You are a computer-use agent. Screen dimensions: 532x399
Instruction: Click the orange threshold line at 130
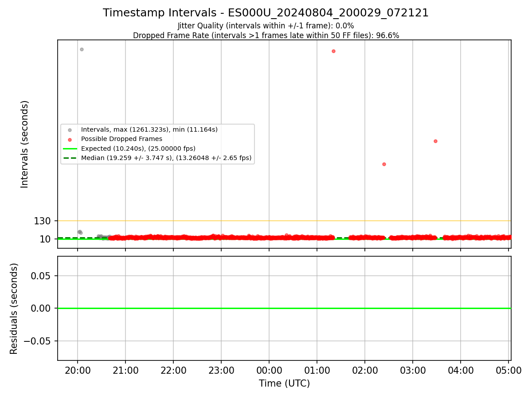284,221
